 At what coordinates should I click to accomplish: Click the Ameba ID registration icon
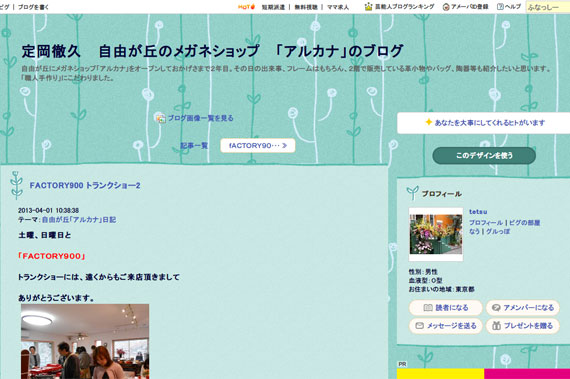(446, 7)
